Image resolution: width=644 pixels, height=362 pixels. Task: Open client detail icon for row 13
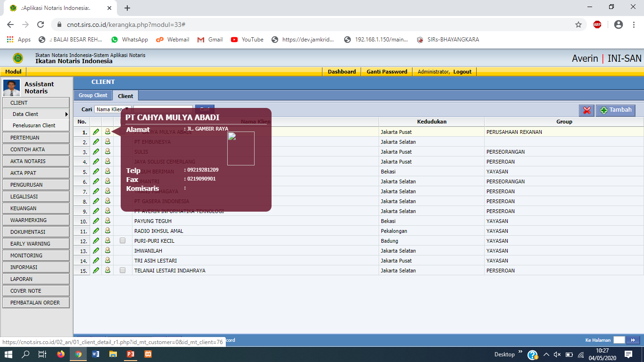coord(107,251)
